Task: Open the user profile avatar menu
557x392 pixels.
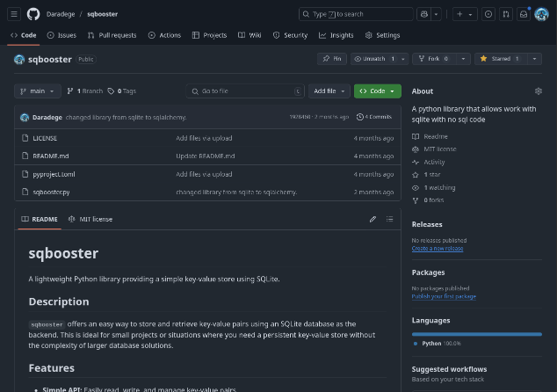Action: [x=541, y=14]
